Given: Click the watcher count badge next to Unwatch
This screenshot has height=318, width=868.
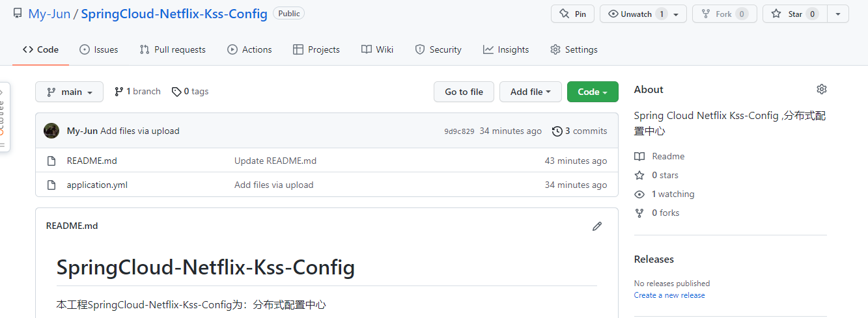Looking at the screenshot, I should (662, 14).
